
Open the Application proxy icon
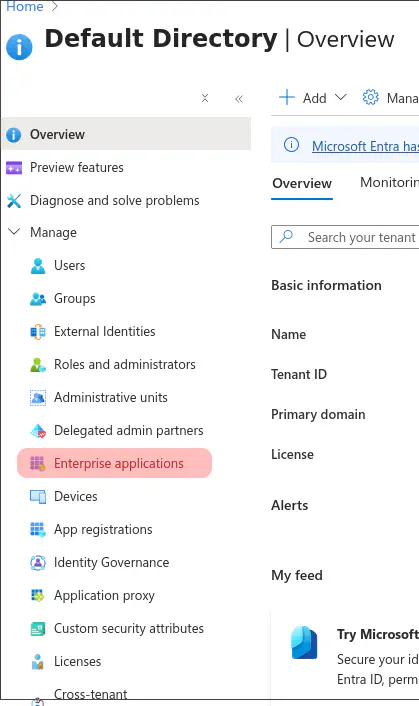[38, 595]
